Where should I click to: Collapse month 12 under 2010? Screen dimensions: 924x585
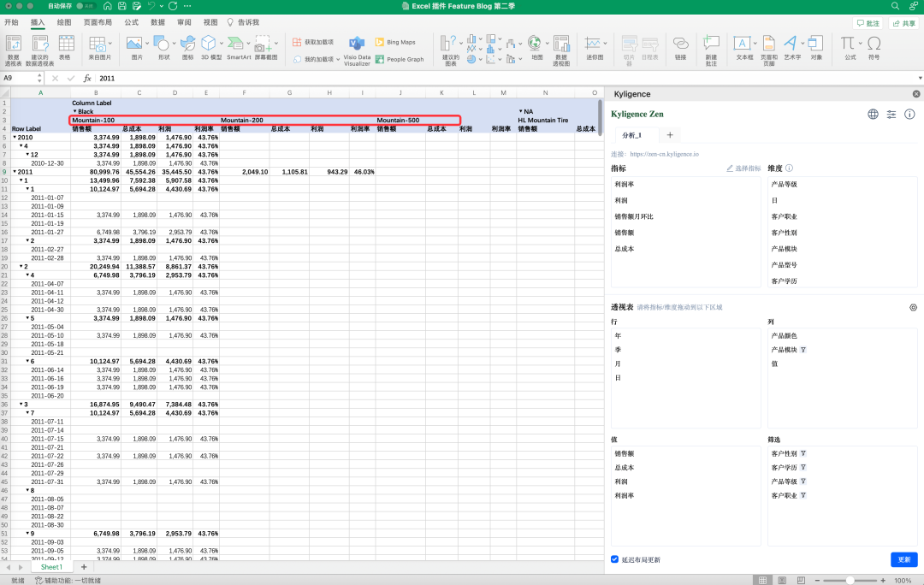click(27, 155)
